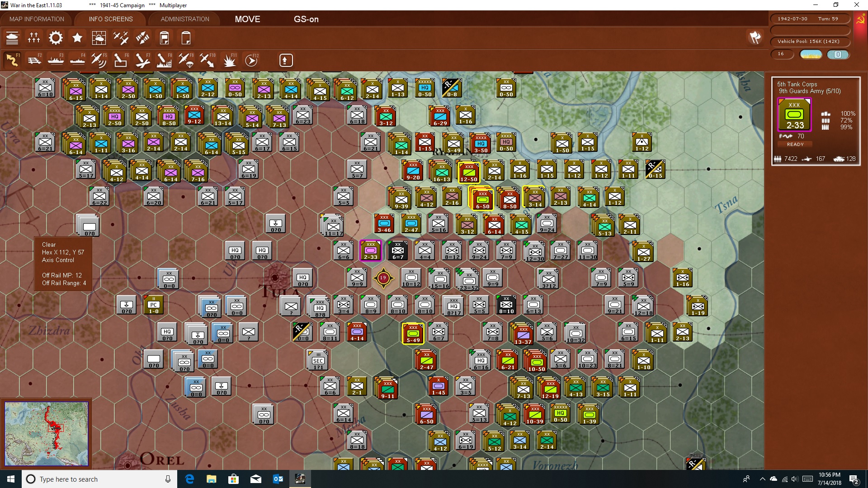Click the weather sky indicator in top-right panel
868x488 pixels.
tap(811, 54)
